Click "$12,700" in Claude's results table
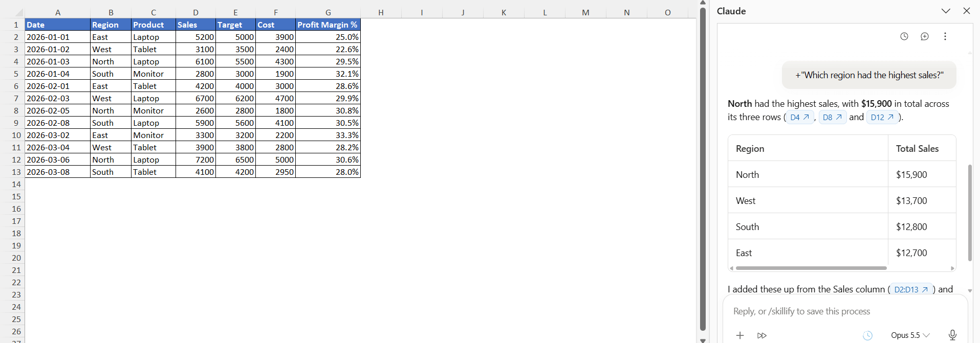Image resolution: width=980 pixels, height=343 pixels. click(x=911, y=253)
